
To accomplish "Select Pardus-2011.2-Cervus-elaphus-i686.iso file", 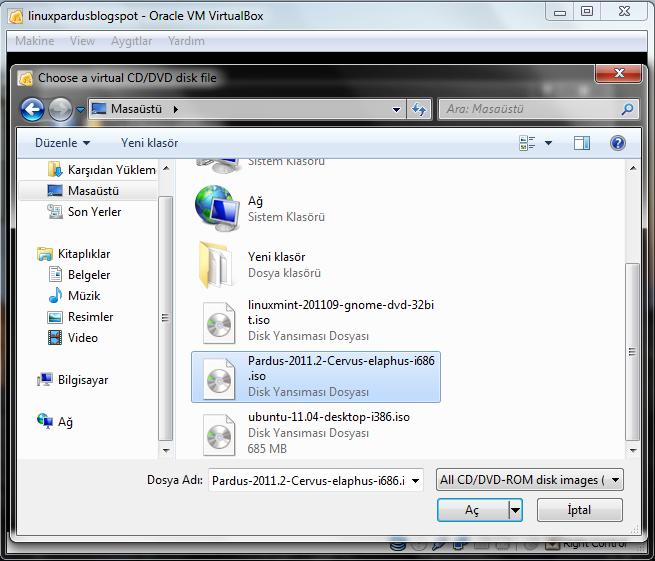I will (316, 377).
